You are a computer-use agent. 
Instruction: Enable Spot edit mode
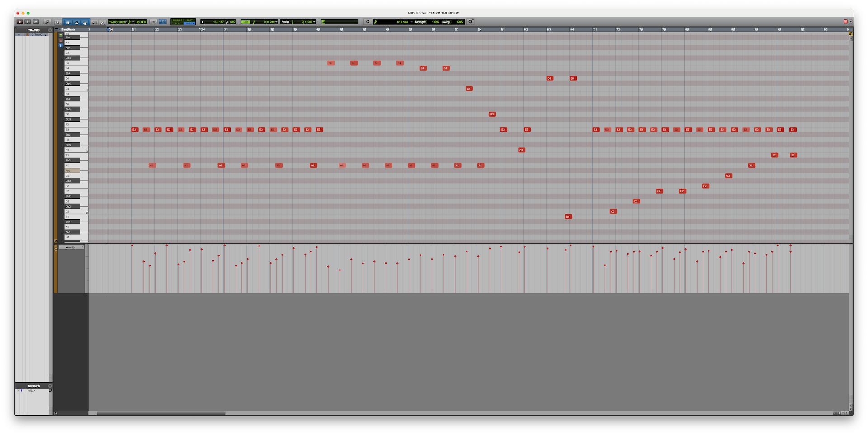point(189,20)
